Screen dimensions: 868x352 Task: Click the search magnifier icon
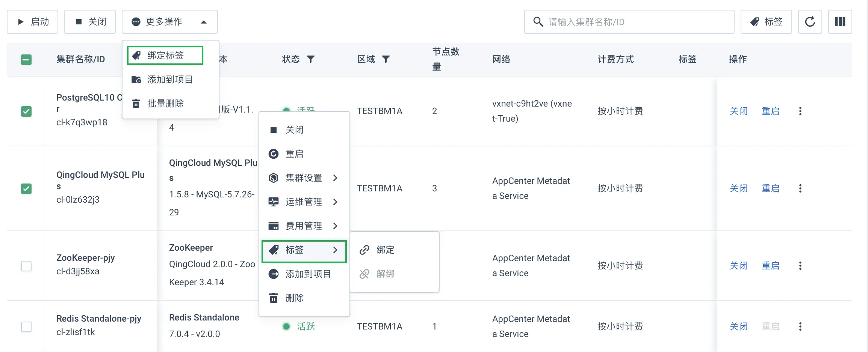[x=538, y=22]
